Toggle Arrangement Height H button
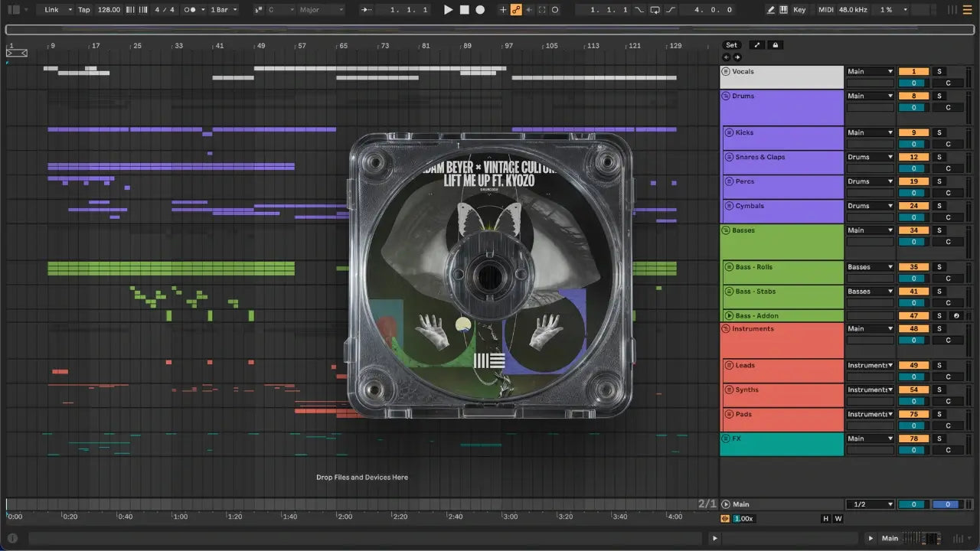This screenshot has height=551, width=980. pyautogui.click(x=825, y=519)
